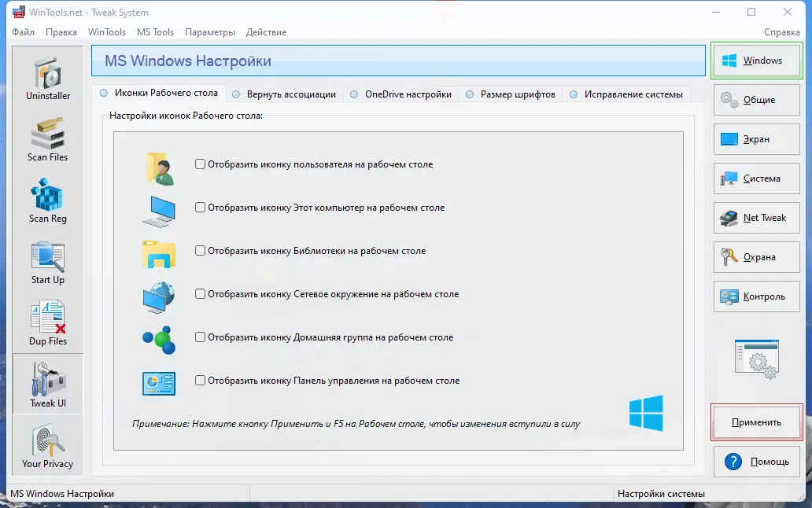Open the Your Privacy tool

(x=48, y=447)
